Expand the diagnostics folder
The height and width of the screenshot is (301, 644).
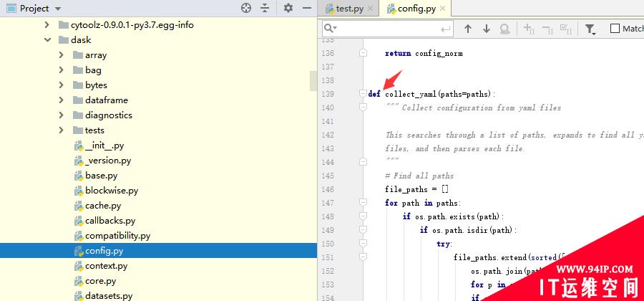click(62, 115)
